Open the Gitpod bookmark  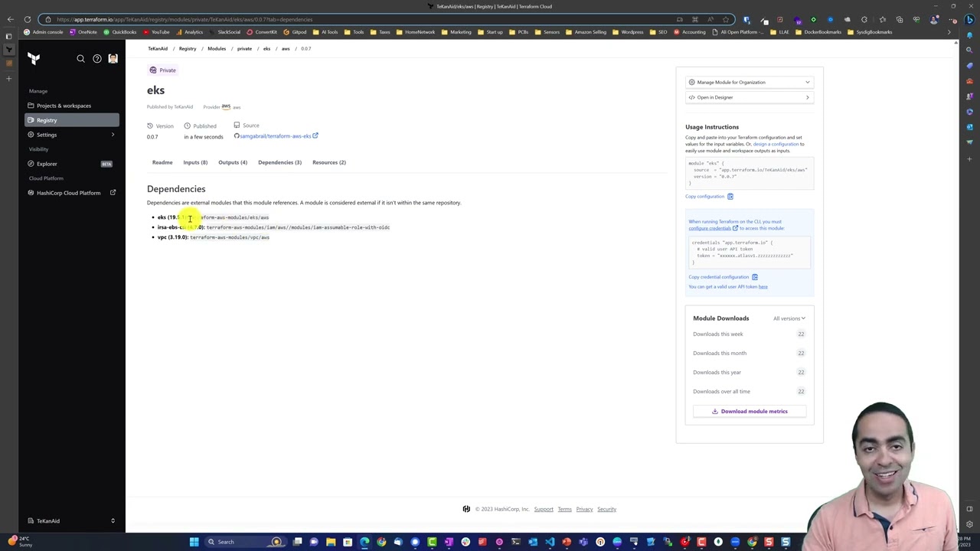[x=295, y=32]
